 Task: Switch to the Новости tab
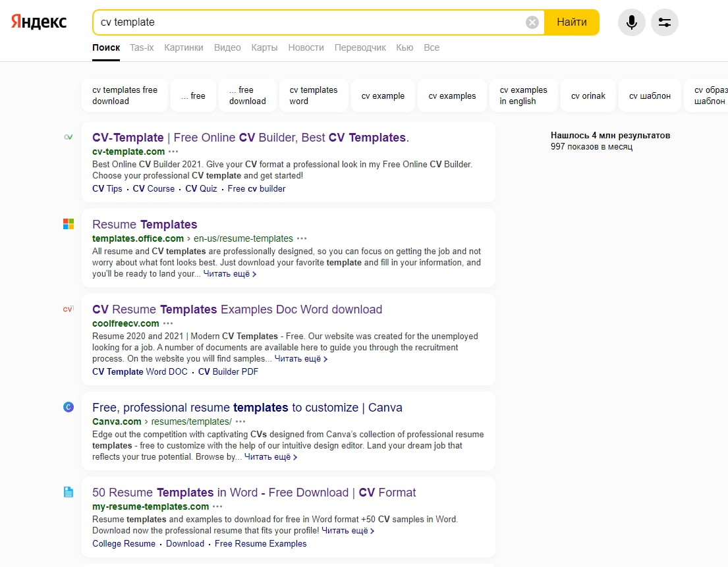306,47
